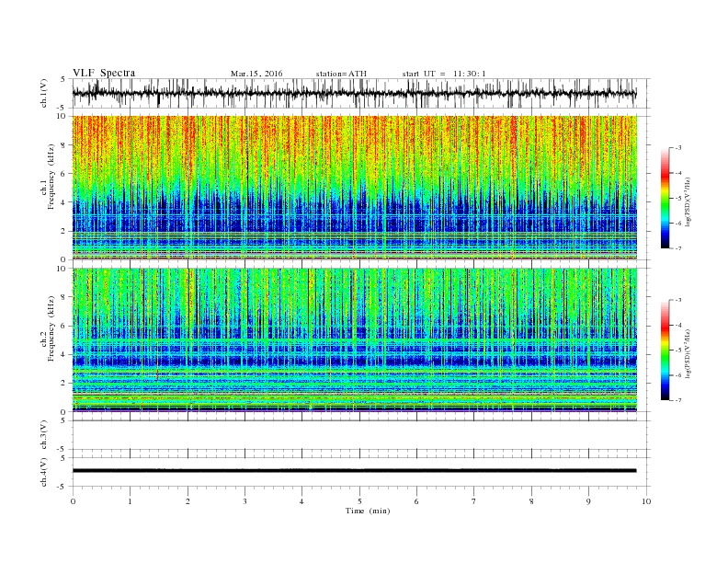Click time axis tick label "3"
This screenshot has height=563, width=728.
coord(245,501)
